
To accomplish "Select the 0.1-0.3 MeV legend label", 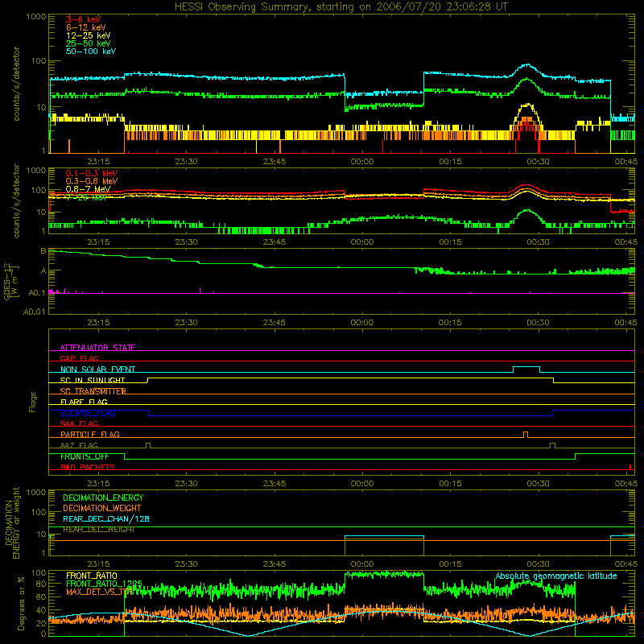I will [x=92, y=173].
